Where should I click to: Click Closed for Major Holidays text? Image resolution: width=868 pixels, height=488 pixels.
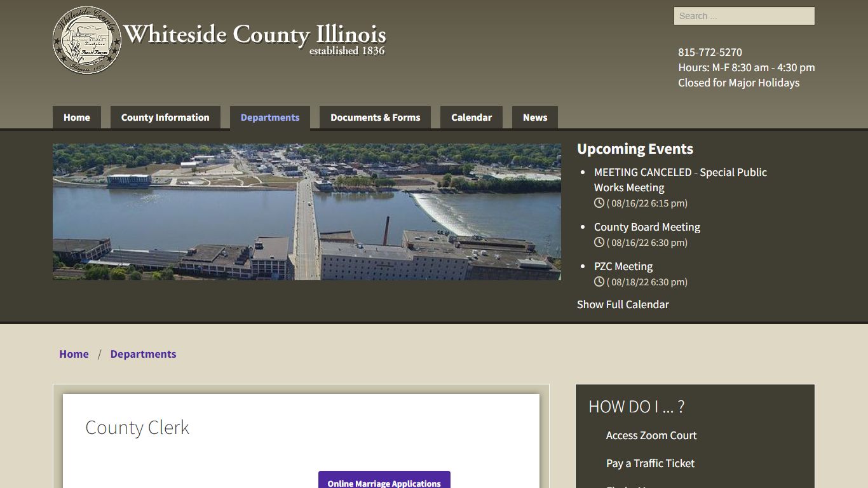click(x=739, y=83)
